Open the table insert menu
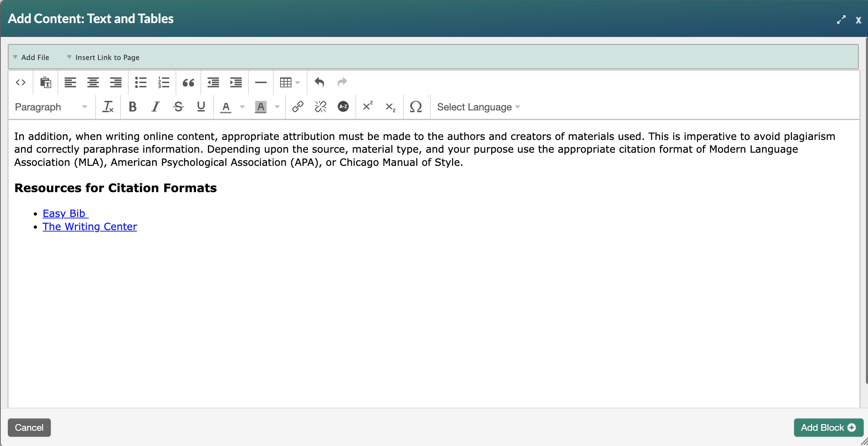Viewport: 868px width, 446px height. click(x=290, y=83)
